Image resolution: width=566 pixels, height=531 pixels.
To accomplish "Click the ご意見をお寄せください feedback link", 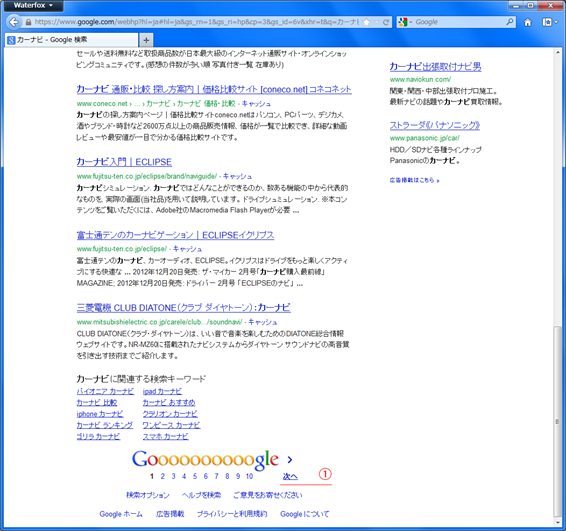I will click(268, 495).
